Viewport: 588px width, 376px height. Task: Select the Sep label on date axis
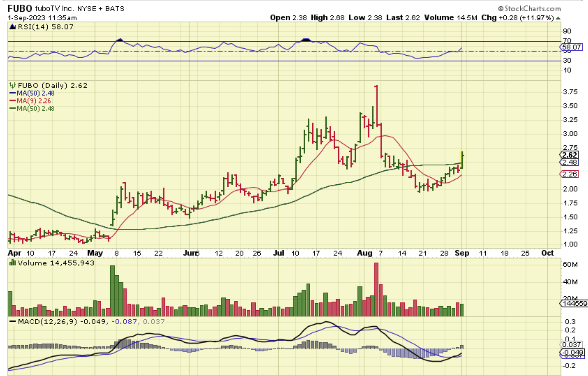[x=462, y=253]
